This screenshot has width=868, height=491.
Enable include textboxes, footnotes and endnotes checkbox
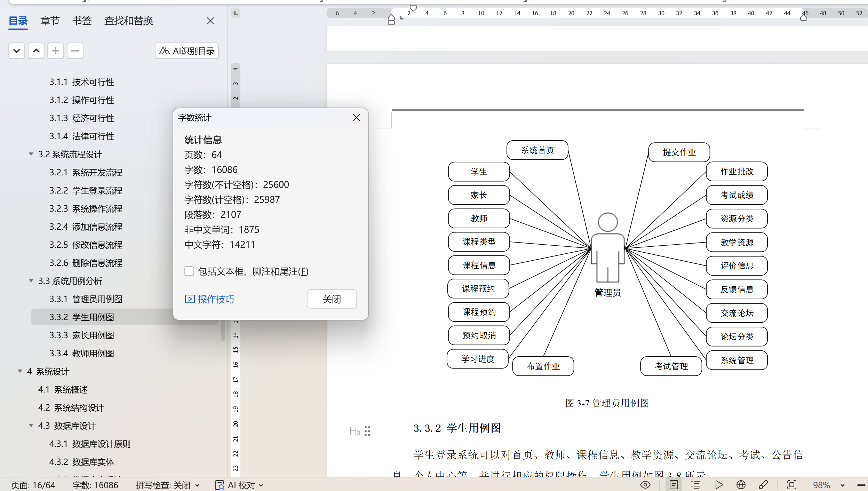click(x=189, y=271)
